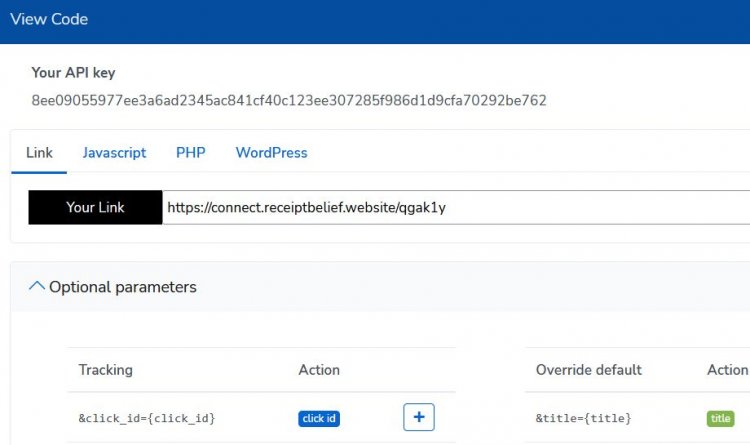Click the green title badge
The image size is (750, 445).
[720, 418]
